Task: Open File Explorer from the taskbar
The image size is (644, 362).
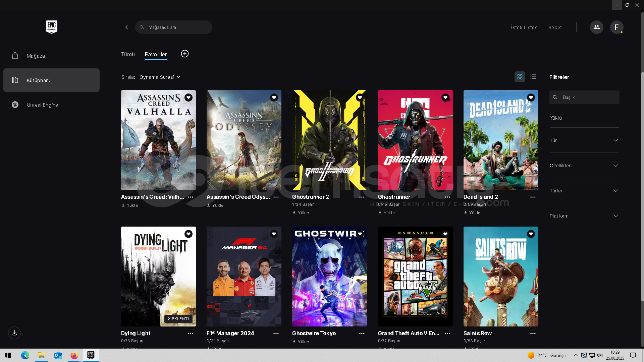Action: pyautogui.click(x=42, y=355)
